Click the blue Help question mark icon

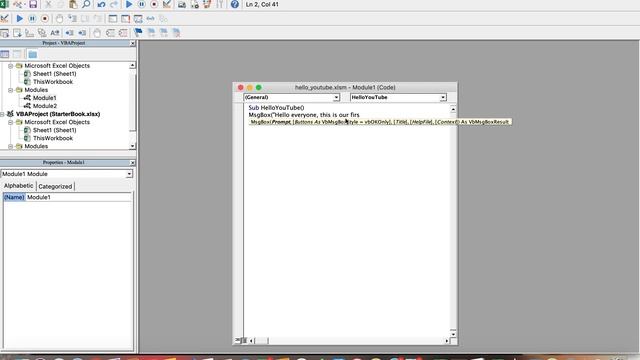click(x=235, y=4)
